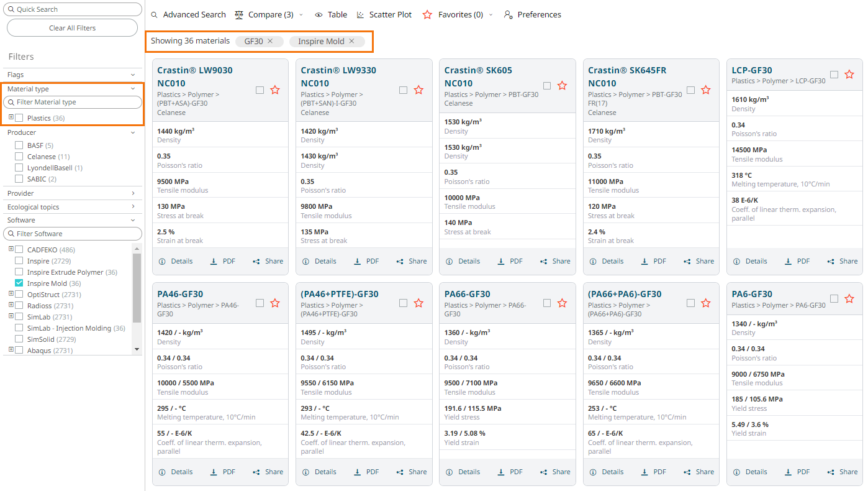Image resolution: width=868 pixels, height=491 pixels.
Task: Click Clear All Filters button
Action: point(72,28)
